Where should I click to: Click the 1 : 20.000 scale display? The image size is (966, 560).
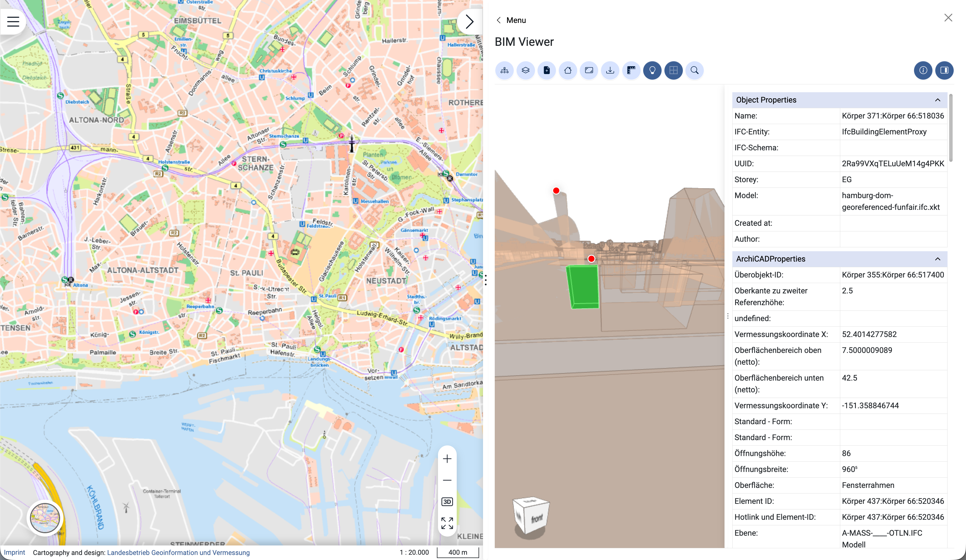pyautogui.click(x=414, y=552)
